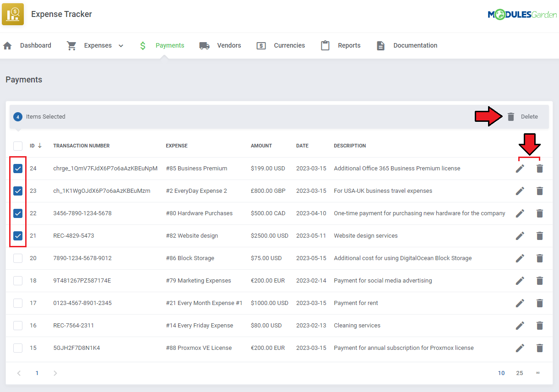559x392 pixels.
Task: Click expense #80 Hardware Purchases
Action: click(x=199, y=213)
